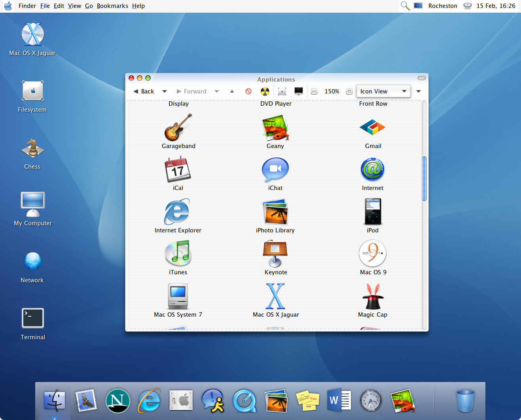Open System Preferences from the dock
Screen dimensions: 521x420
[x=181, y=401]
